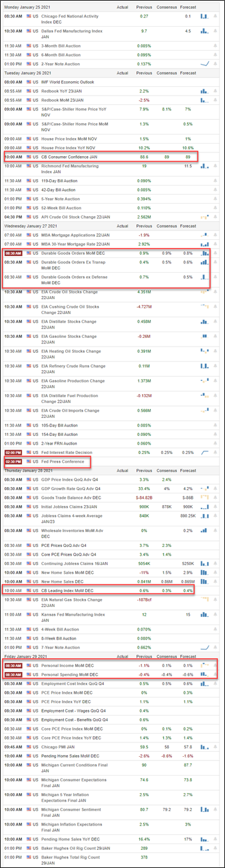Click the -4.727M previous value for Cushing stocks

click(x=144, y=307)
